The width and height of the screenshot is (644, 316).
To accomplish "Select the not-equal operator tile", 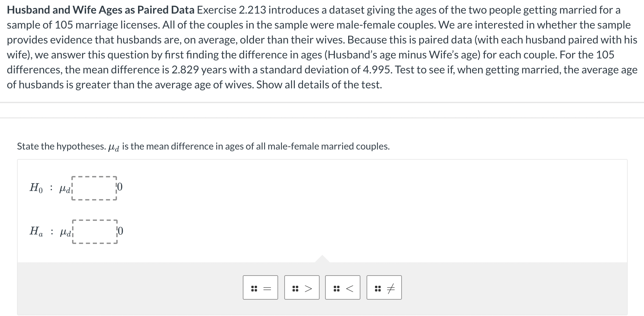I will [384, 287].
